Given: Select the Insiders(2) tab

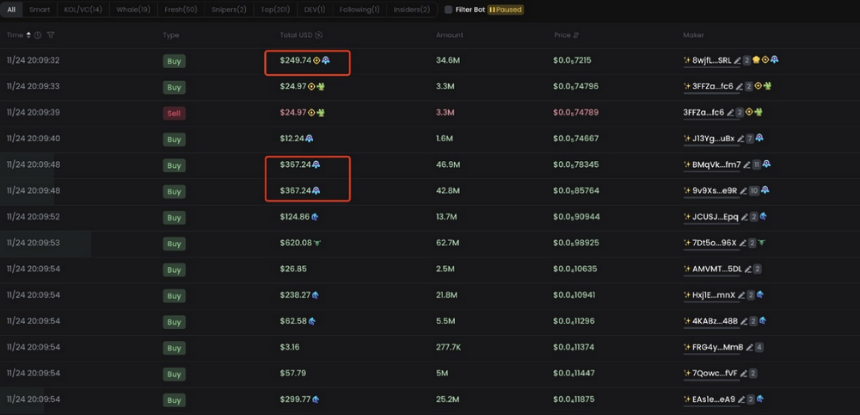Looking at the screenshot, I should [x=411, y=10].
